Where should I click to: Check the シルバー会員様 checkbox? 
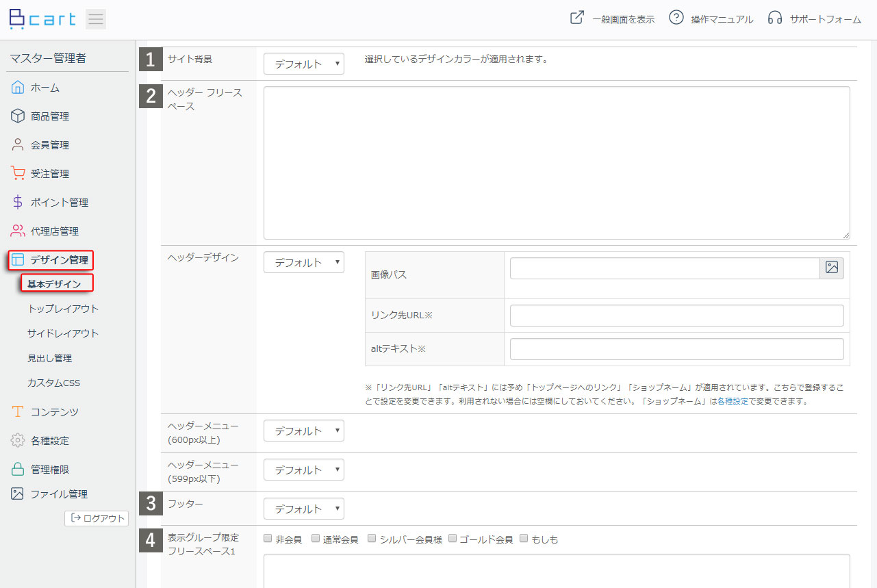point(372,539)
